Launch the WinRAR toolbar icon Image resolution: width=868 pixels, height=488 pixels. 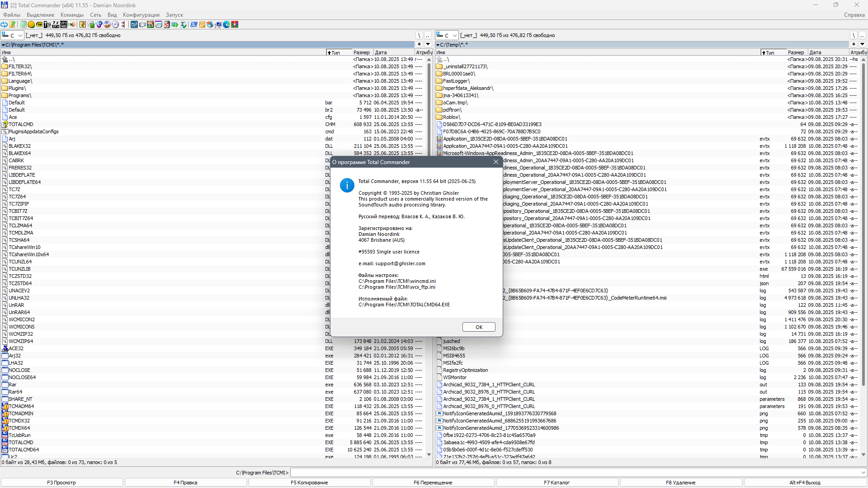pos(235,24)
